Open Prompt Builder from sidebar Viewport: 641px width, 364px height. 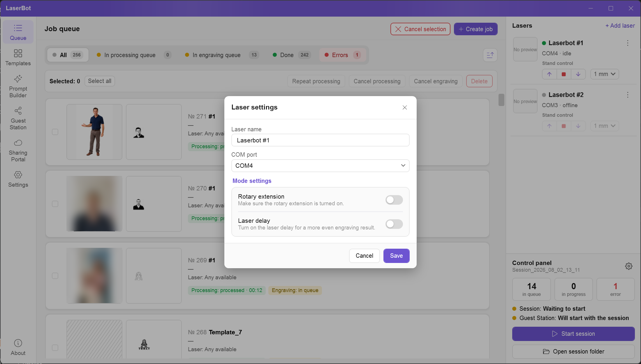click(x=18, y=86)
